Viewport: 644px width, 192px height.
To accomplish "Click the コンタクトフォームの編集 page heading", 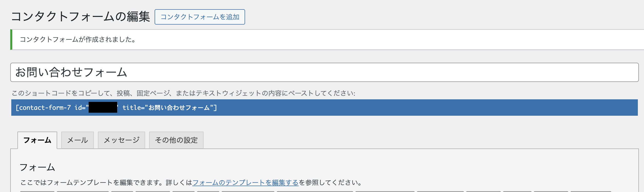I will tap(80, 17).
